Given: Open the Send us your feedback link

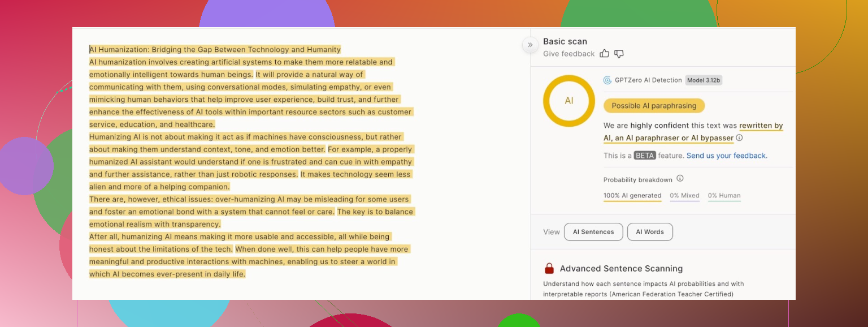Looking at the screenshot, I should tap(727, 156).
